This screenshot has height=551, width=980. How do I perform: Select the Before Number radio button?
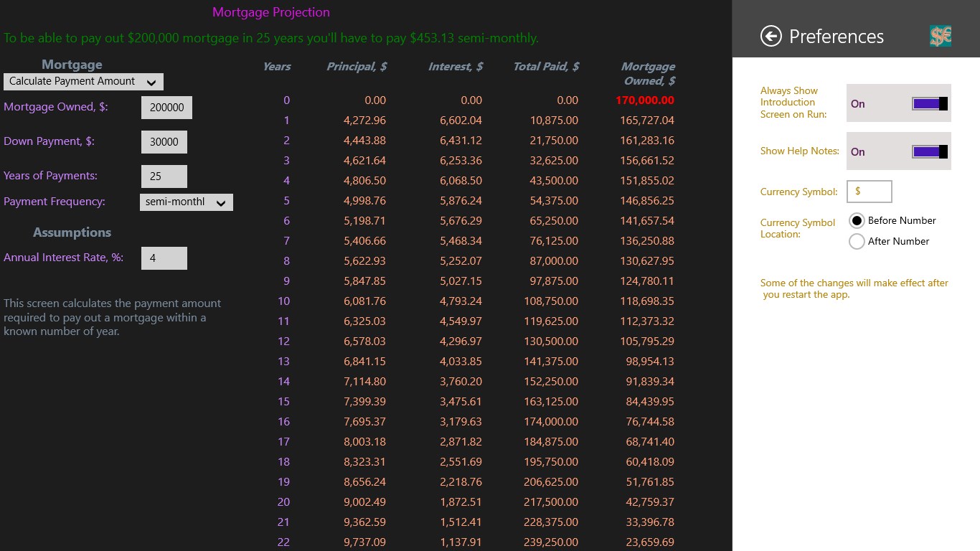(x=857, y=220)
